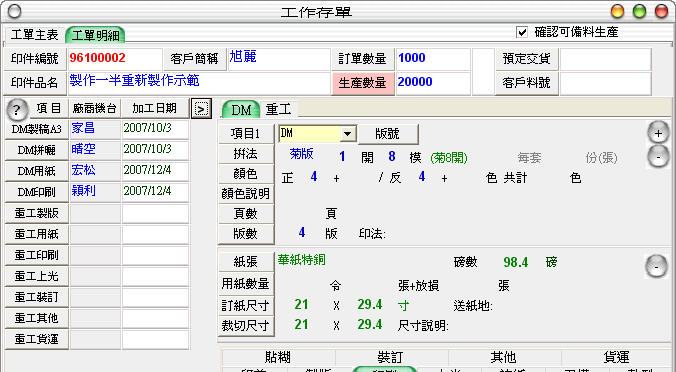The width and height of the screenshot is (676, 372).
Task: Click the 98.4 weight value
Action: click(x=516, y=262)
